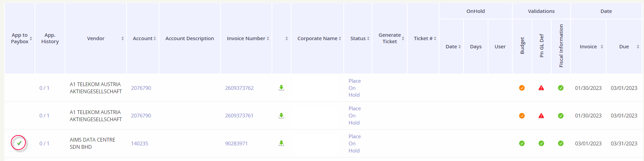The image size is (644, 161).
Task: Open App. History 0 / 1 in first row
Action: 44,88
